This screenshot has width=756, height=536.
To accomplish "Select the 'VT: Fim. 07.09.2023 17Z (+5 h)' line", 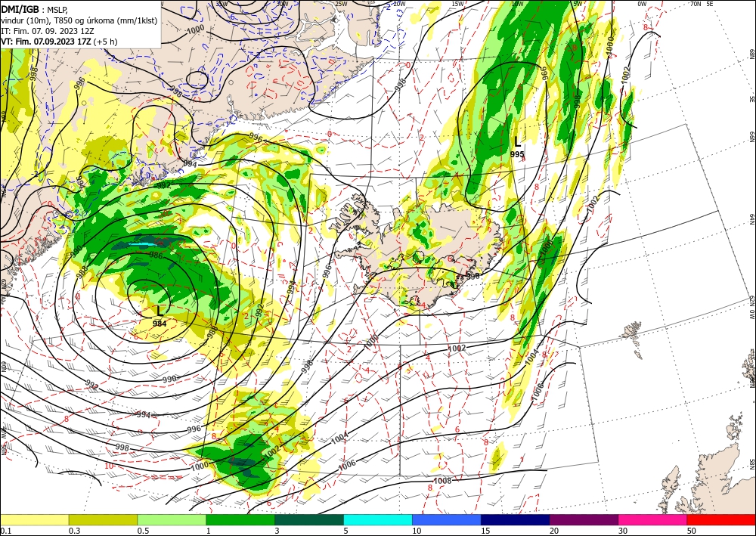I will point(59,42).
